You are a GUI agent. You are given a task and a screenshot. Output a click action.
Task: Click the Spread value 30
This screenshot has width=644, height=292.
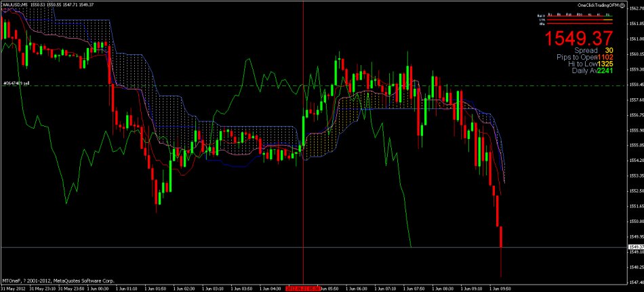(x=609, y=50)
